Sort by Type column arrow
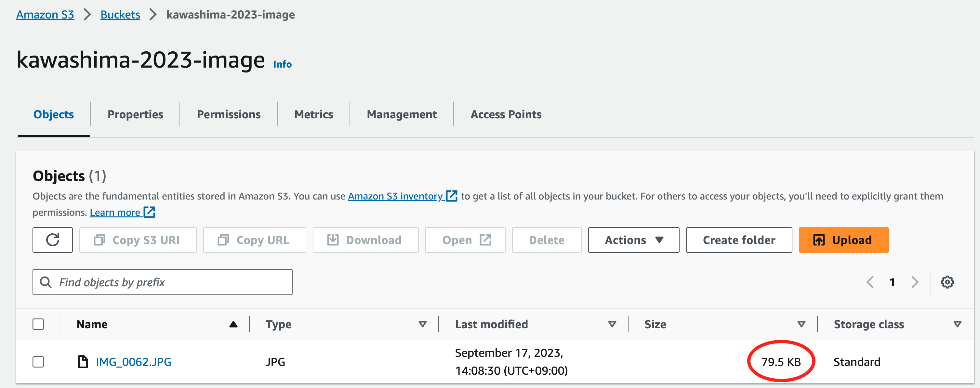The image size is (980, 388). (x=422, y=324)
